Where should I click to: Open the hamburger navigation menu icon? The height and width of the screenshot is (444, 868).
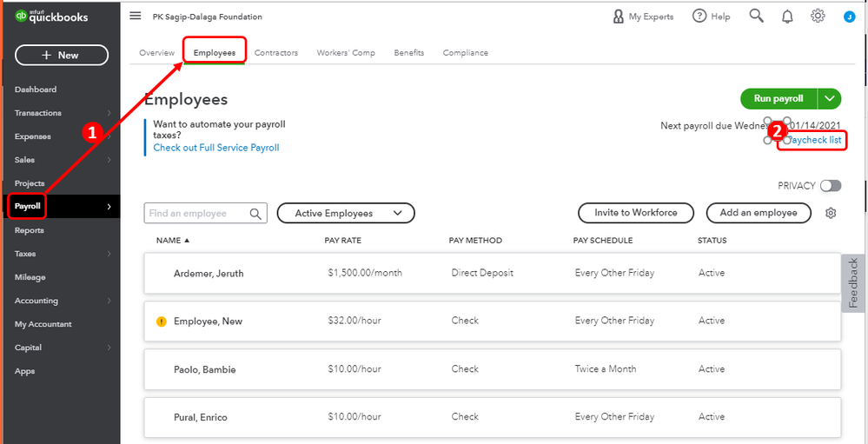tap(135, 16)
